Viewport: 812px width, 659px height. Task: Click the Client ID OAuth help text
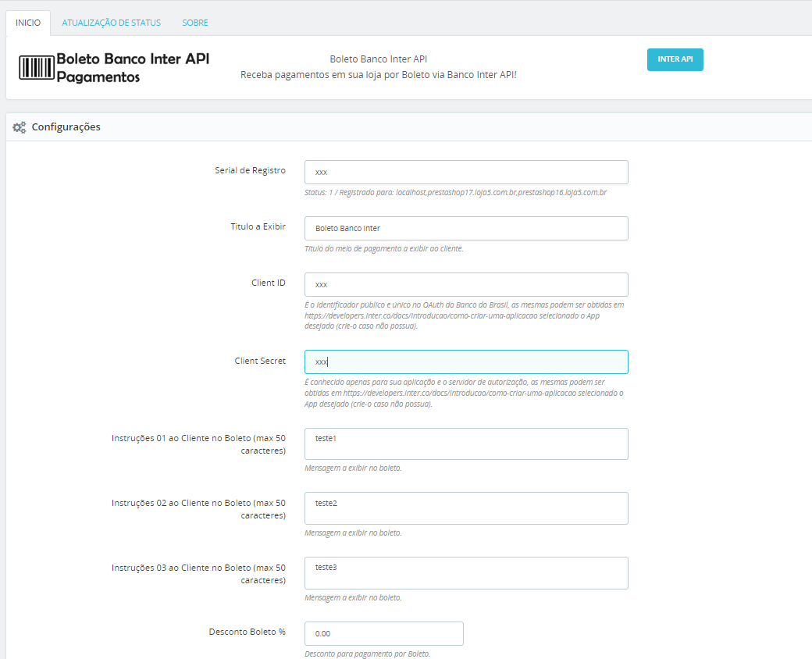(x=464, y=315)
